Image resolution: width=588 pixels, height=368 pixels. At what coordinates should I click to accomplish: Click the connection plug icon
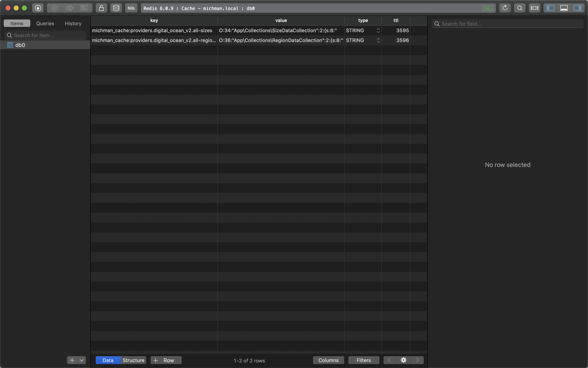click(x=38, y=8)
